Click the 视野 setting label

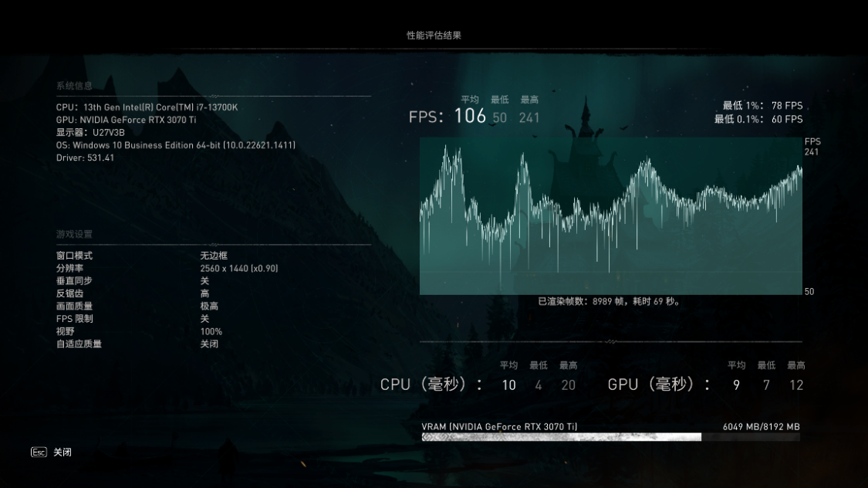click(65, 331)
